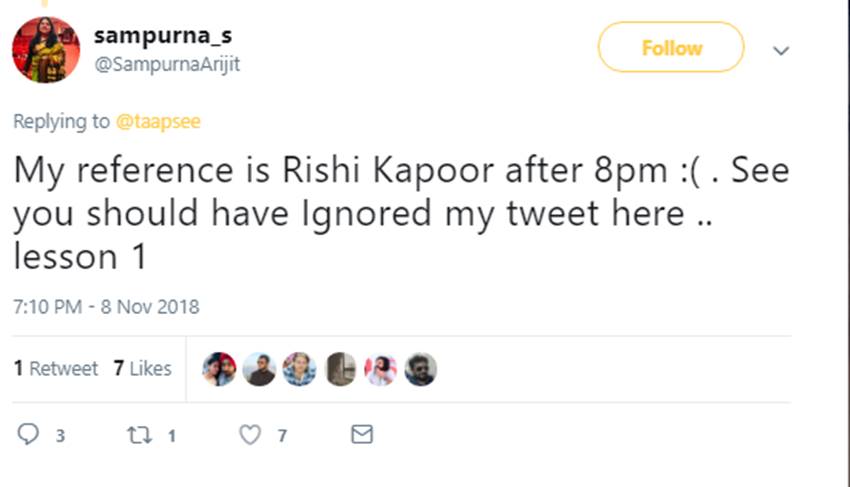Click the reply speech bubble icon
Image resolution: width=850 pixels, height=487 pixels.
29,435
